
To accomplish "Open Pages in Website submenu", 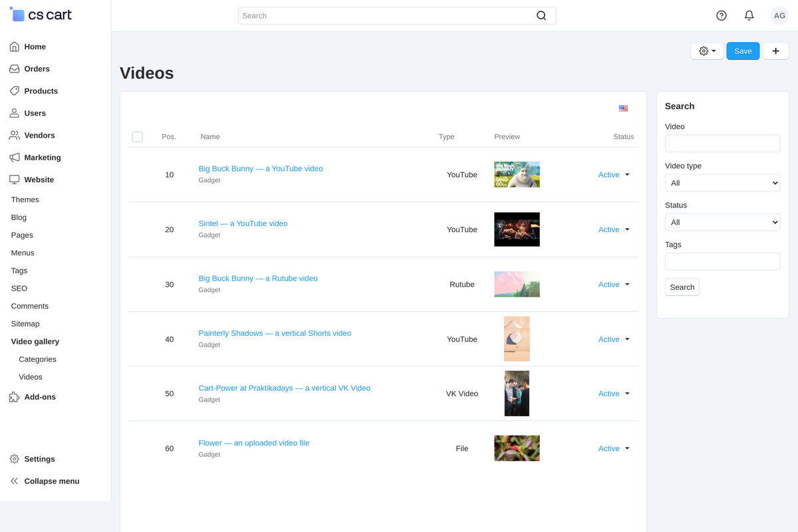I will pyautogui.click(x=22, y=235).
